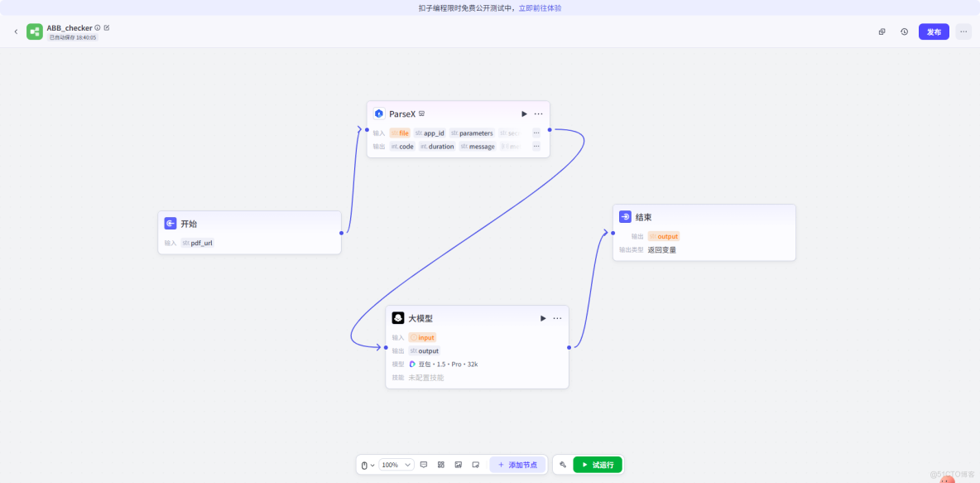Select the pdf_url chip on the 开始 node

coord(199,243)
